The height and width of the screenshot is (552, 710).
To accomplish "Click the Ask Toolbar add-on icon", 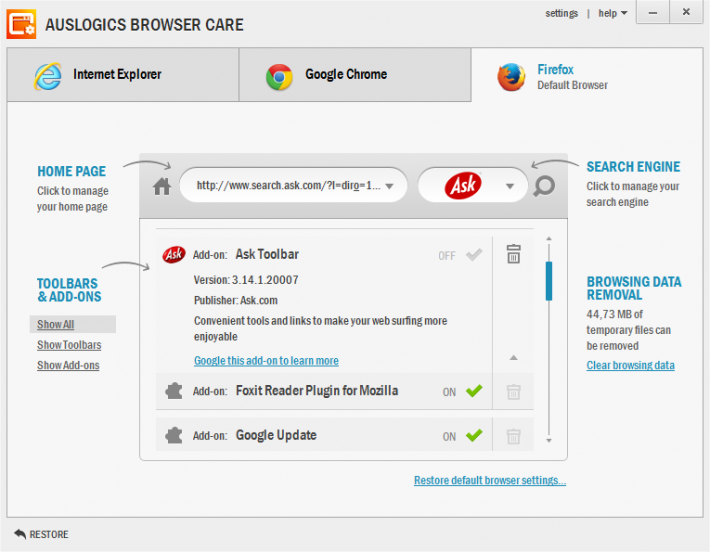I will (174, 254).
